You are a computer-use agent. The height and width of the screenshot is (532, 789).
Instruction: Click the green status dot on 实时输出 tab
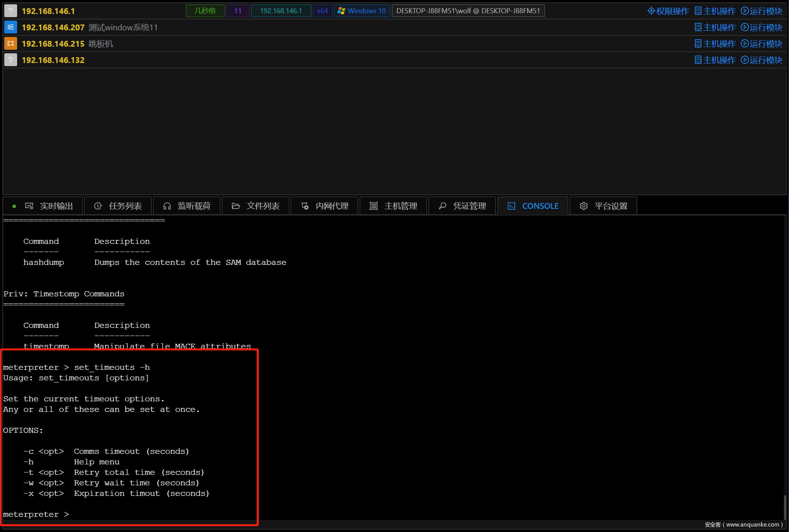[x=14, y=206]
